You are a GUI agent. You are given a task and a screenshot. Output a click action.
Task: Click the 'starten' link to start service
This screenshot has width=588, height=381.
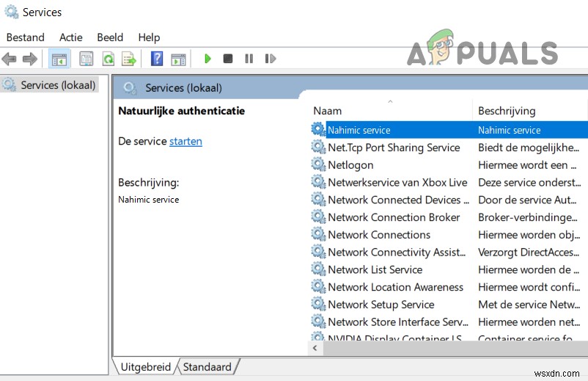coord(185,141)
